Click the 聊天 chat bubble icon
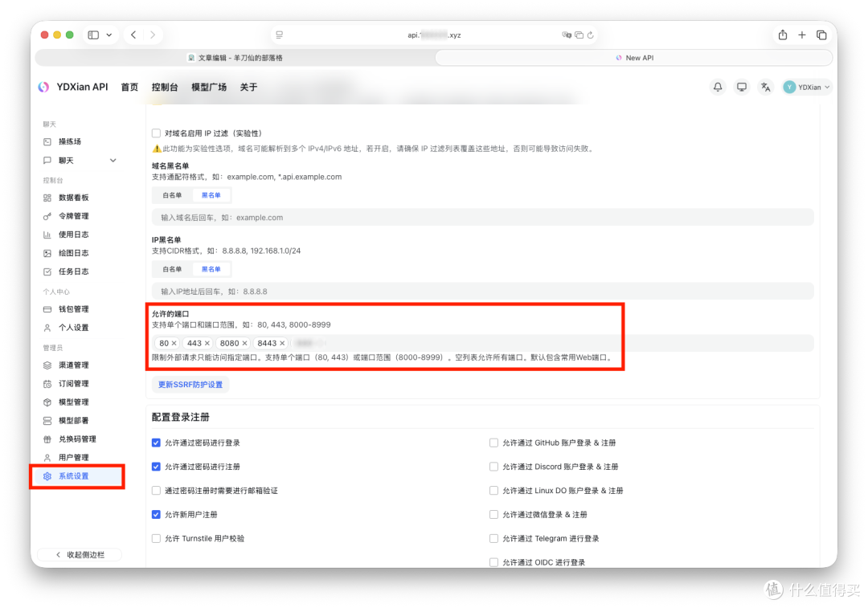 [x=47, y=161]
